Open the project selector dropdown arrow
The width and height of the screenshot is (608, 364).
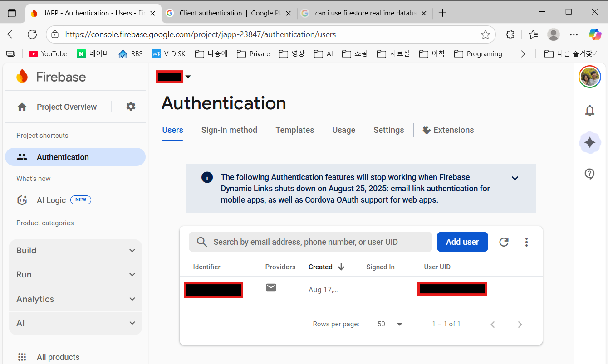coord(188,77)
